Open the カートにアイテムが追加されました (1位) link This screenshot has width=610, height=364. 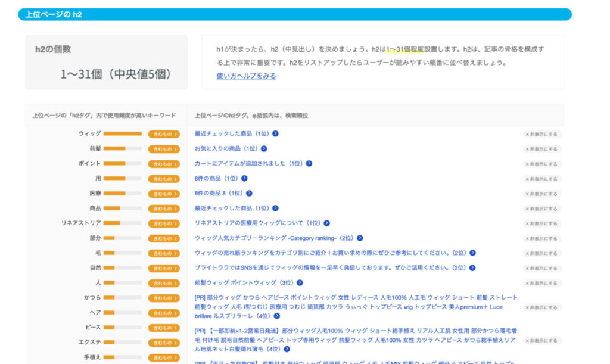coord(248,163)
